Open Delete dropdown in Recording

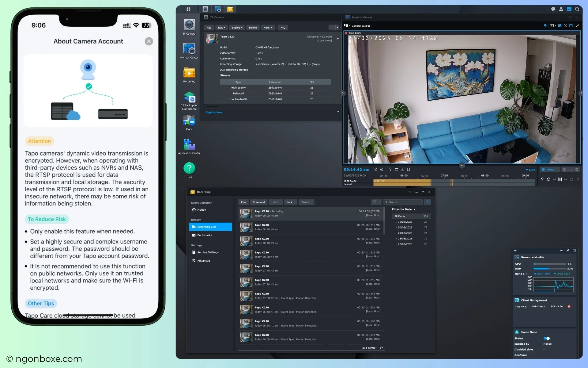(x=306, y=202)
